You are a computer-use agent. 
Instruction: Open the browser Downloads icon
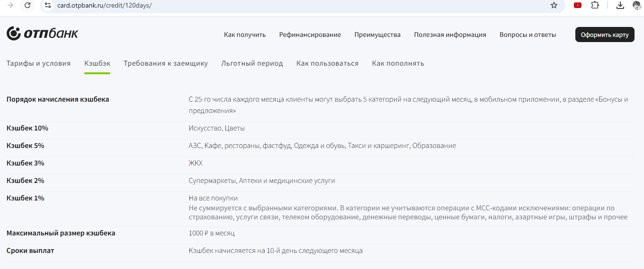(620, 5)
